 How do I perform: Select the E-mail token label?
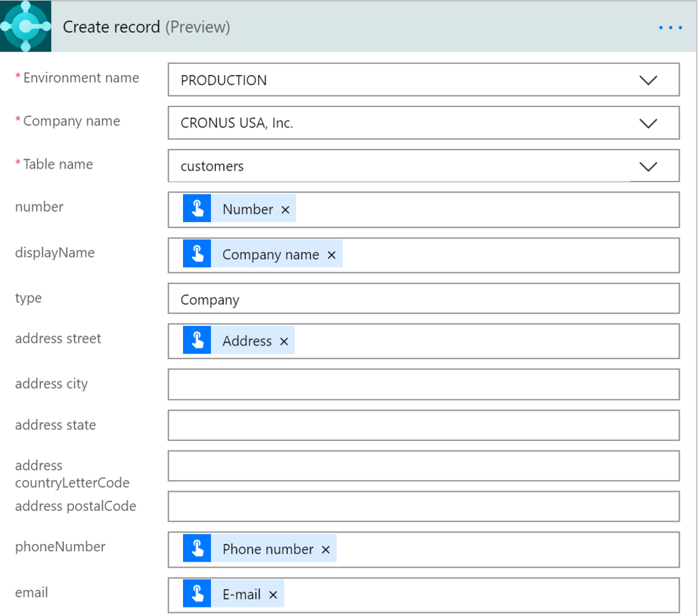tap(242, 594)
